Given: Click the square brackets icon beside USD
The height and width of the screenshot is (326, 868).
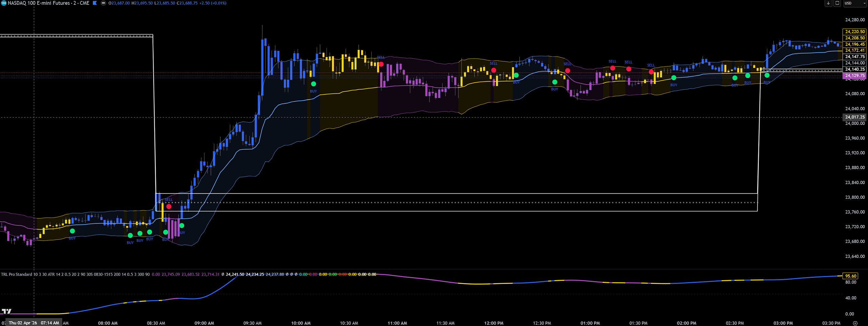Looking at the screenshot, I should tap(837, 3).
